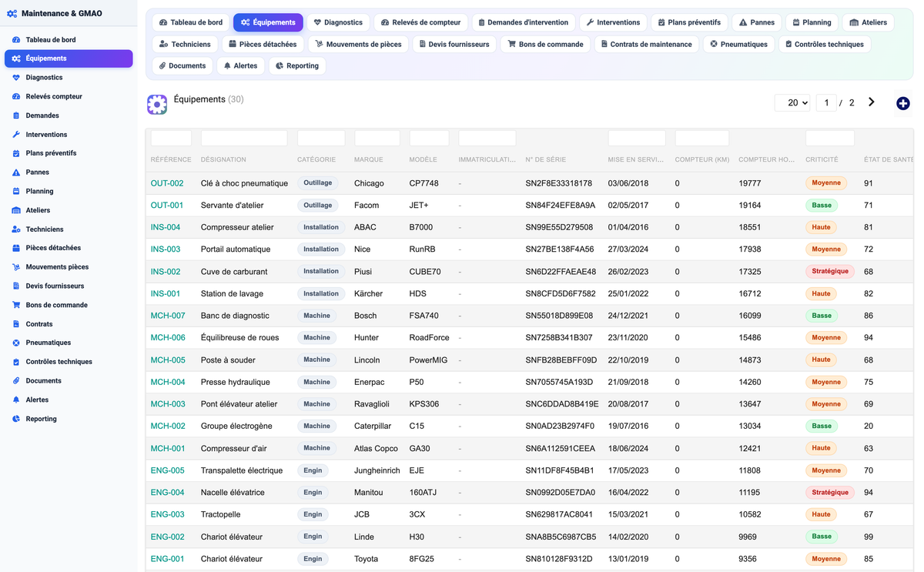Image resolution: width=924 pixels, height=572 pixels.
Task: Click the Plans préventifs sidebar icon
Action: (x=16, y=153)
